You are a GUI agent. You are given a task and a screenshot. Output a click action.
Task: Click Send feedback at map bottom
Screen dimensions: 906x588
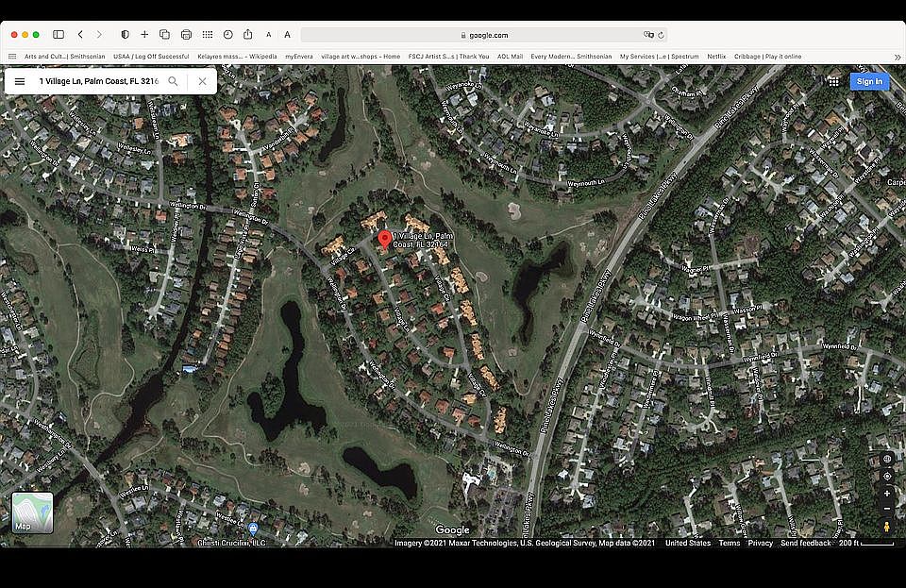point(805,543)
